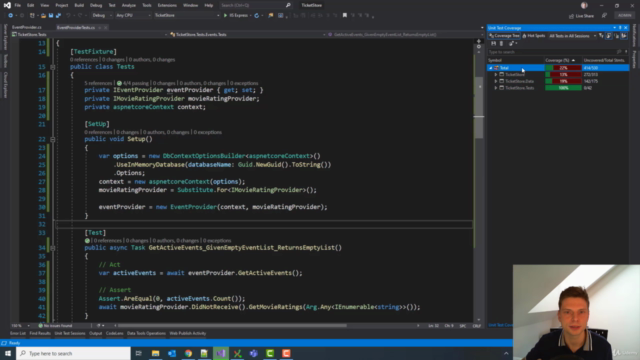Screen dimensions: 640x360
Task: Start IIS Express with the green play icon
Action: pyautogui.click(x=225, y=16)
